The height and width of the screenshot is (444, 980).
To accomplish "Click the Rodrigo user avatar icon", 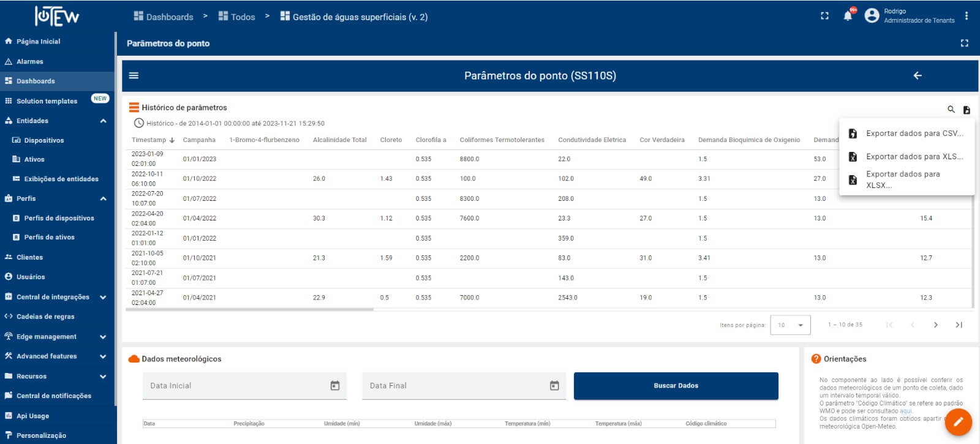I will (872, 16).
